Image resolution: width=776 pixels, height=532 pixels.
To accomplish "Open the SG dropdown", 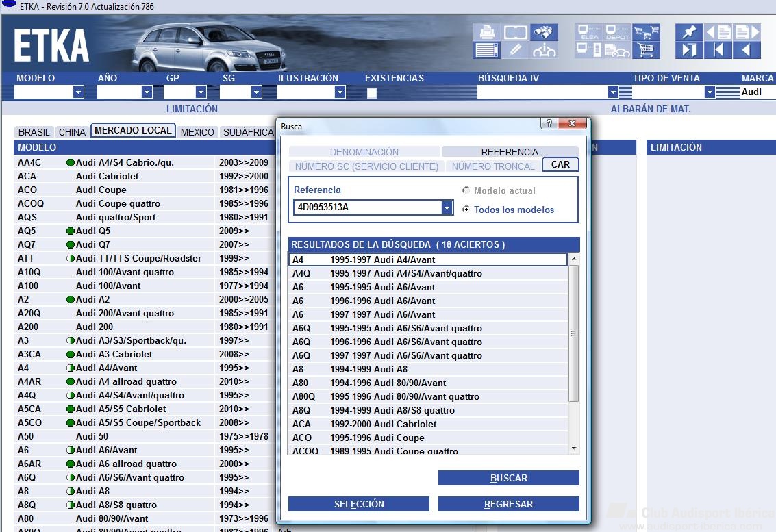I will coord(256,92).
